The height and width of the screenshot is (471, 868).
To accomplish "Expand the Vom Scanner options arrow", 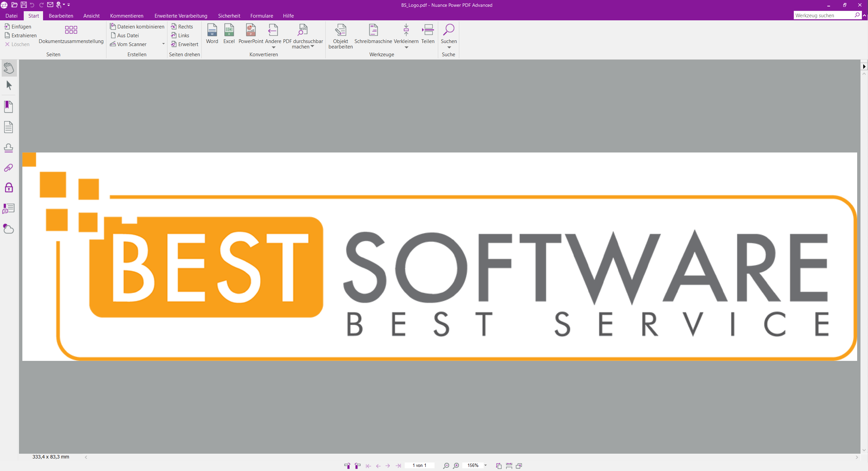I will coord(163,44).
